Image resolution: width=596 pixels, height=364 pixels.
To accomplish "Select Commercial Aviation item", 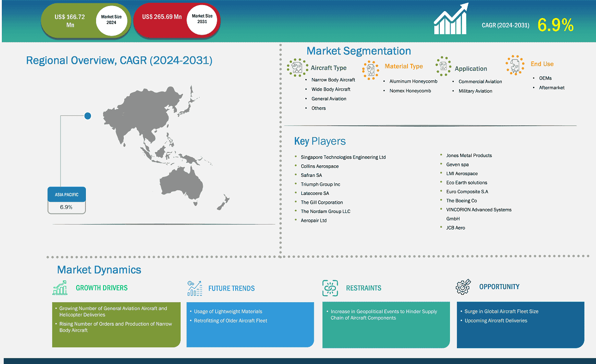I will pos(480,82).
